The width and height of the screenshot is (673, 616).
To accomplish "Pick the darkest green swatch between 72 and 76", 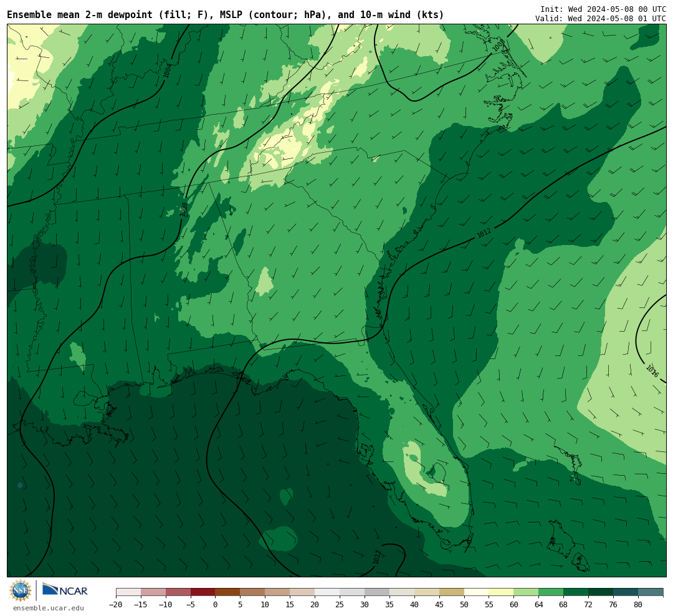I will coord(601,592).
